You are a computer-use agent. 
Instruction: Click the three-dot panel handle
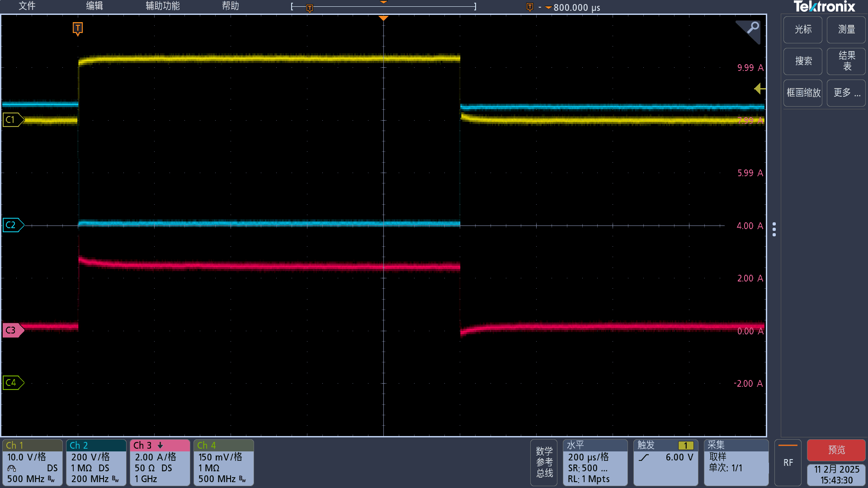(x=774, y=229)
